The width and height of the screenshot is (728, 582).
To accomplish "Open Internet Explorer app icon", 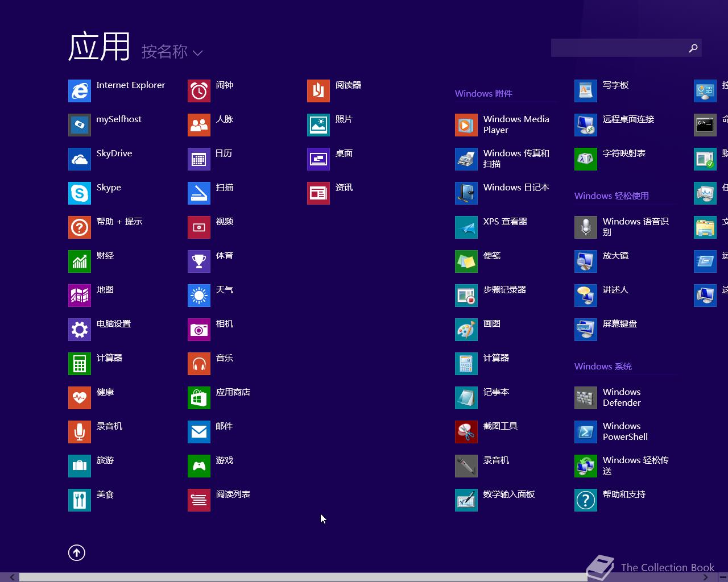I will 80,91.
